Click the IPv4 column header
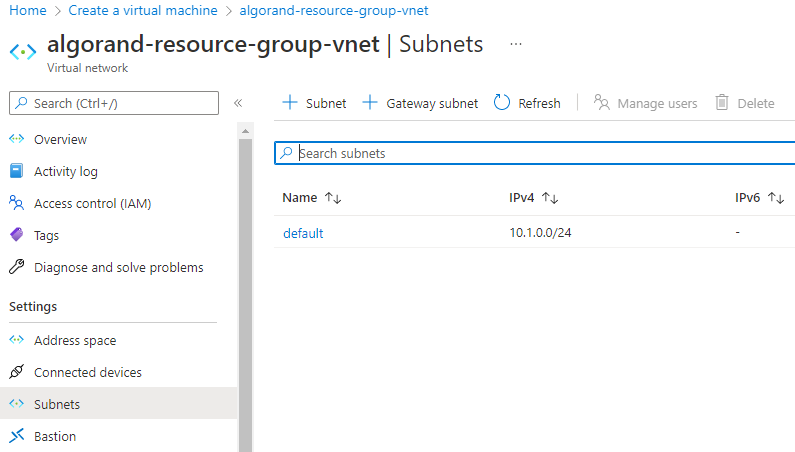 pyautogui.click(x=522, y=197)
